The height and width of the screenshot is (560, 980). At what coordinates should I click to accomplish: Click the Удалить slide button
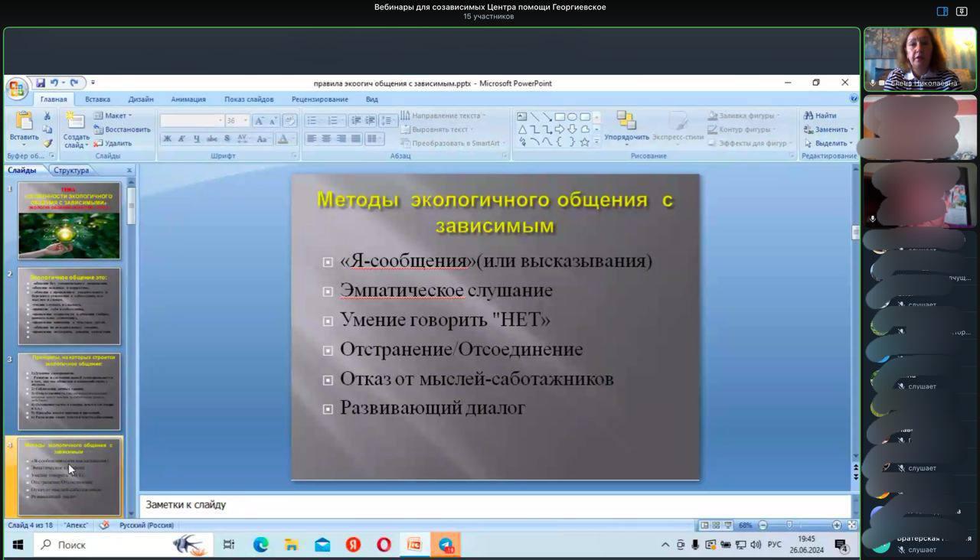tap(113, 143)
